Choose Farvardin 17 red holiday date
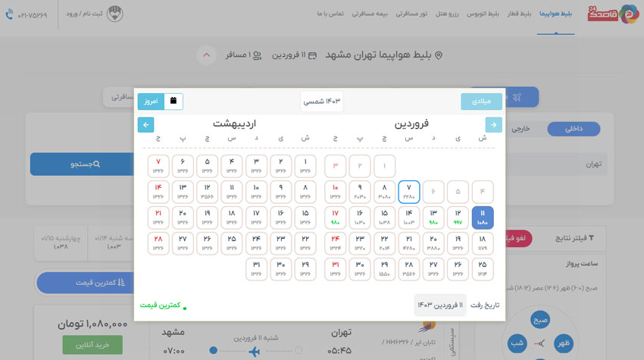Image resolution: width=644 pixels, height=360 pixels. point(335,218)
